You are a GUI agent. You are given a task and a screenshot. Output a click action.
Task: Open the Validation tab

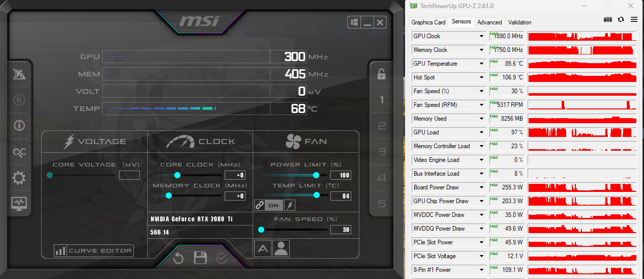click(x=520, y=22)
